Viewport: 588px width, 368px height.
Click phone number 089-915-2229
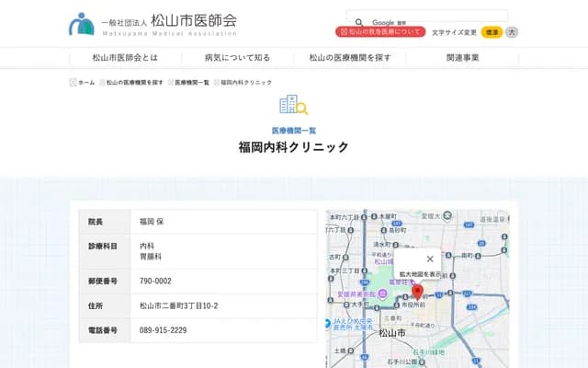163,330
